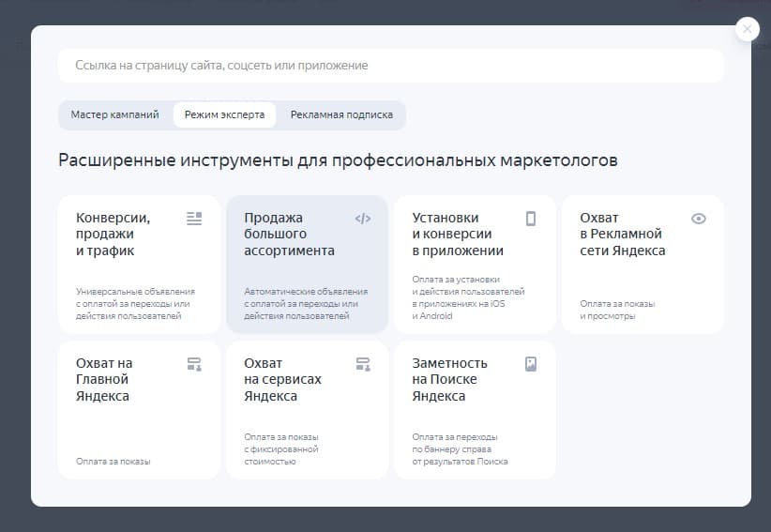Choose Охват на сервисах Яндекса title
This screenshot has width=771, height=532.
click(x=282, y=380)
